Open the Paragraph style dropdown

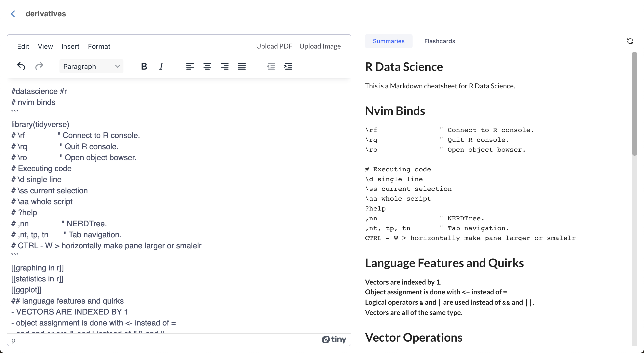(91, 66)
